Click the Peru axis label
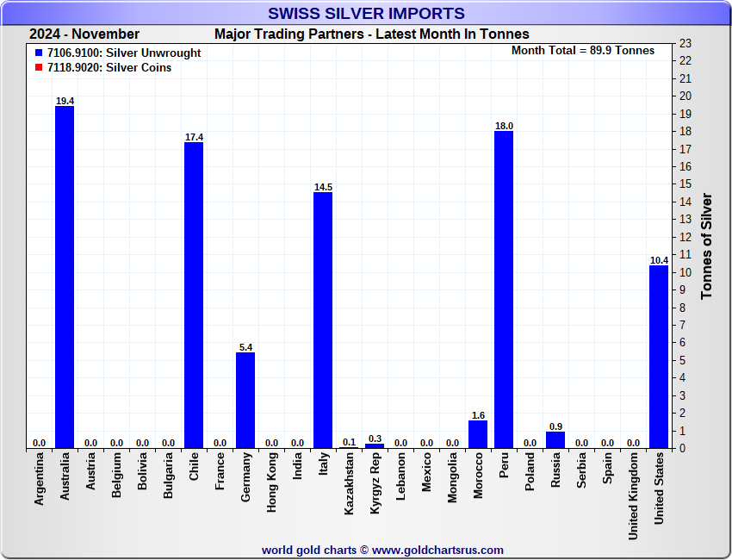Image resolution: width=732 pixels, height=560 pixels. coord(504,465)
